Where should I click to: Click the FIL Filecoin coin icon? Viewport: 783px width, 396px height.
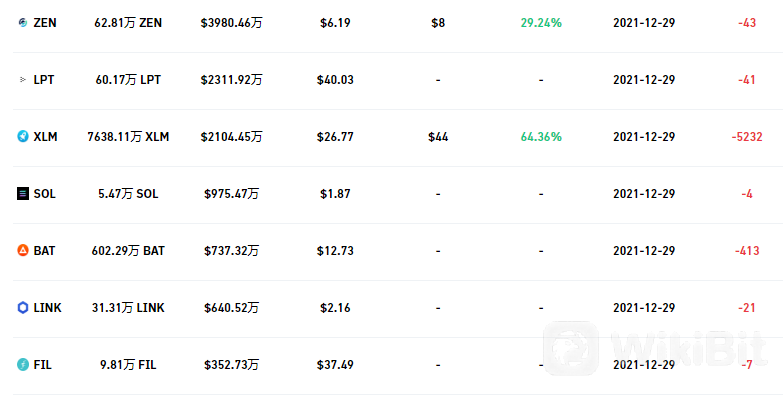coord(23,365)
